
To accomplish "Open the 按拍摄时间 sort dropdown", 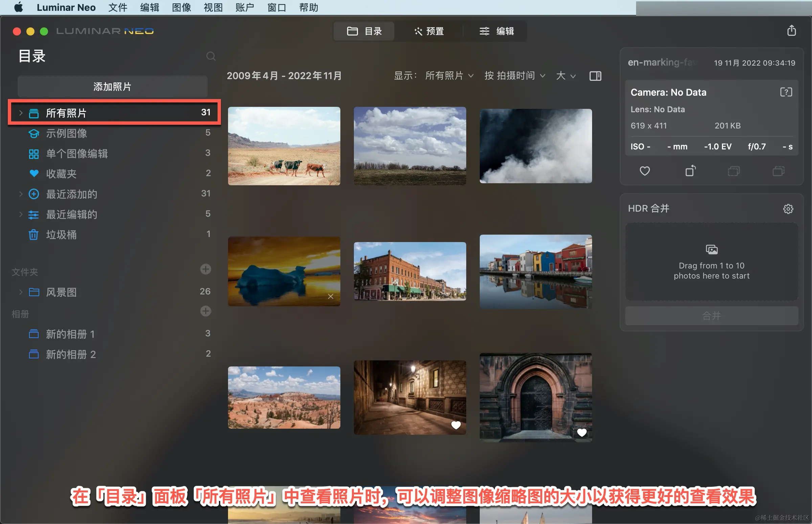I will point(515,75).
